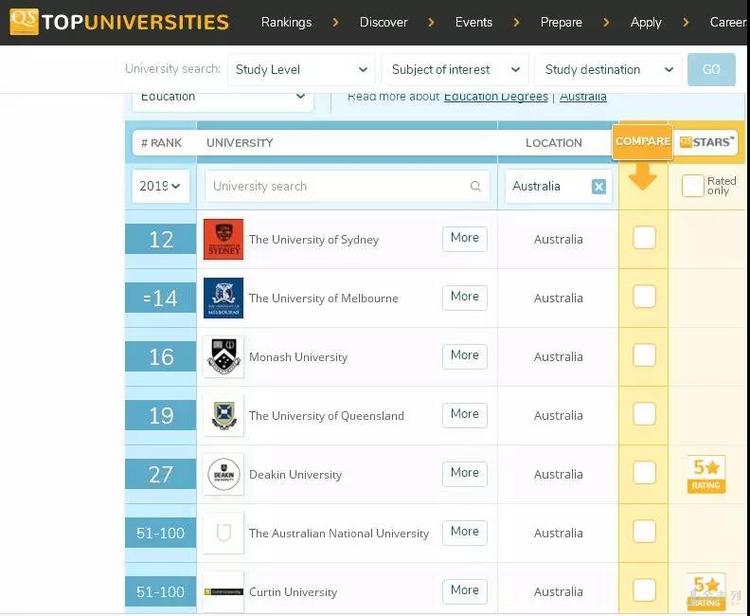Click the Monash University crest logo
The image size is (750, 616).
223,357
